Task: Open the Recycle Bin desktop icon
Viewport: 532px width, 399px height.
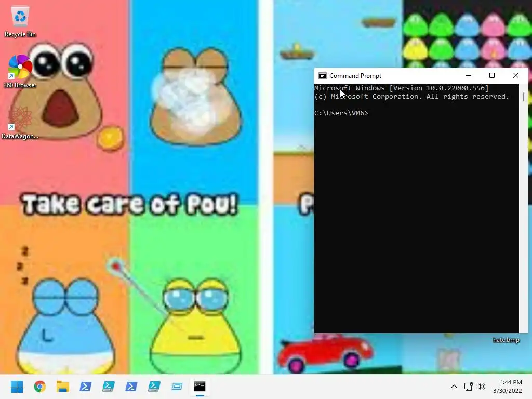Action: pyautogui.click(x=20, y=22)
